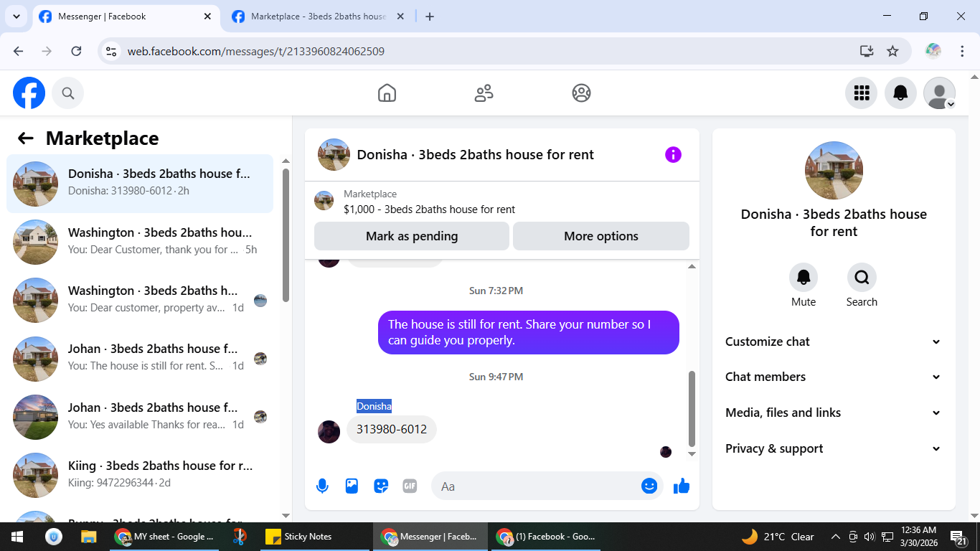
Task: Open the house profile picture in details panel
Action: tap(834, 171)
